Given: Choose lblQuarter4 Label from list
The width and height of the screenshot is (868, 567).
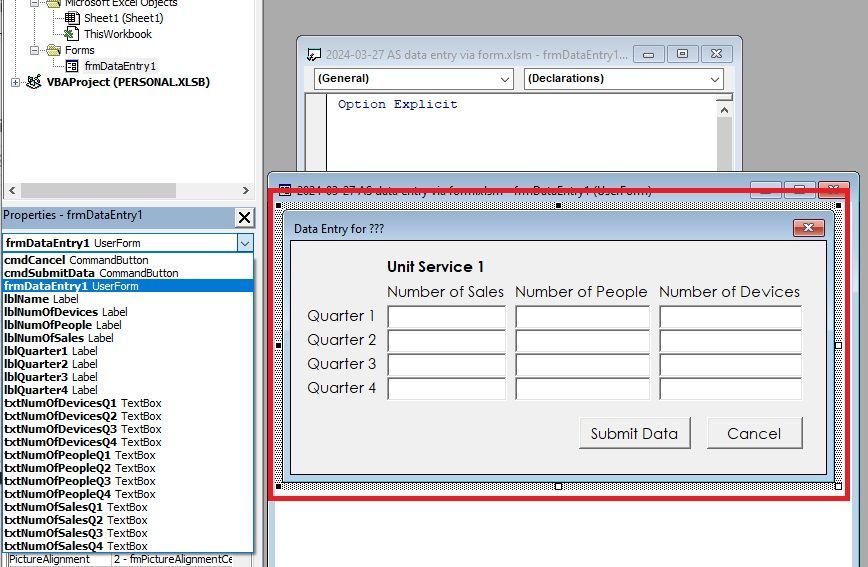Looking at the screenshot, I should pyautogui.click(x=128, y=390).
